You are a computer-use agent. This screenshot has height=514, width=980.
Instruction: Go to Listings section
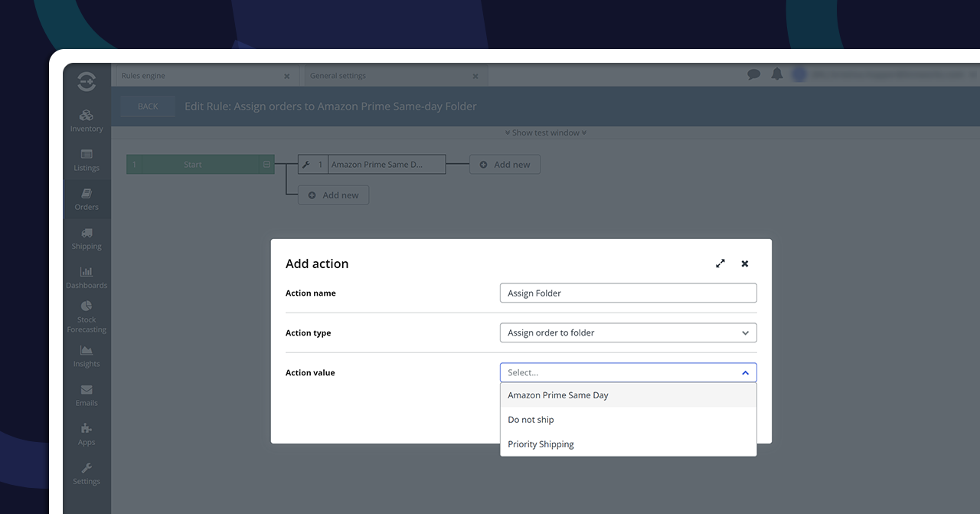coord(87,160)
